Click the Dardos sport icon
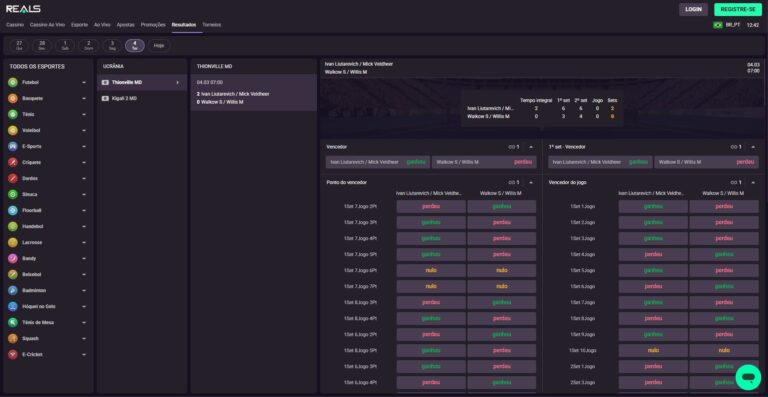This screenshot has width=768, height=397. pos(13,179)
